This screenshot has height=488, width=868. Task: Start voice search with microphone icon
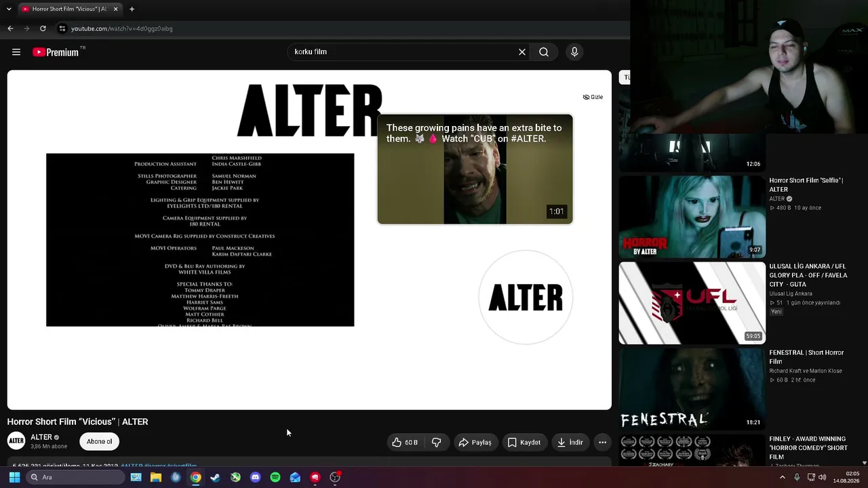(x=574, y=52)
